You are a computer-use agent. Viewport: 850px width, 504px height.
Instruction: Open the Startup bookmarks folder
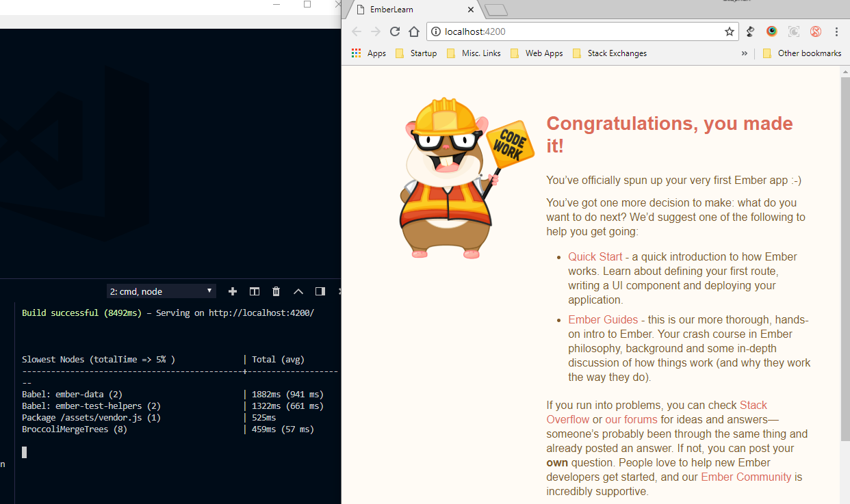[416, 53]
